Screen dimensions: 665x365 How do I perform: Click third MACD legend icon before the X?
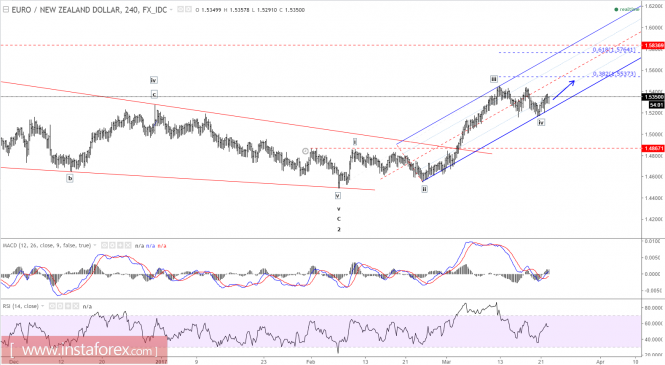[x=120, y=245]
